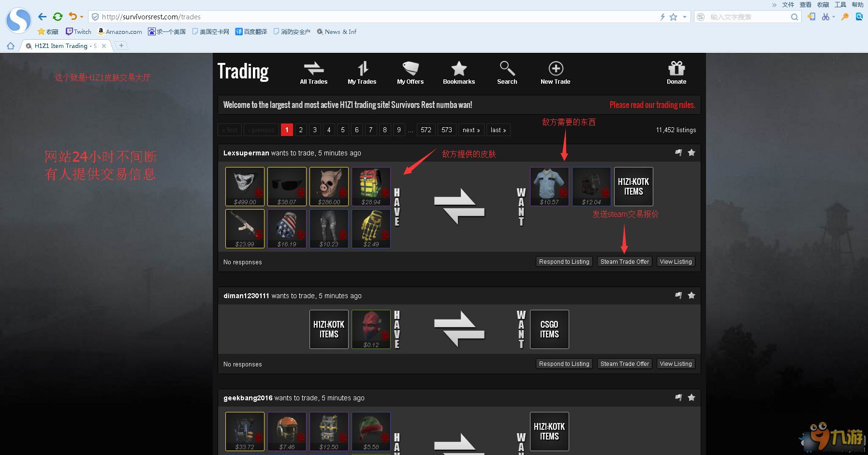Screen dimensions: 868x455
Task: Favorite this page with address bar star
Action: click(x=673, y=17)
